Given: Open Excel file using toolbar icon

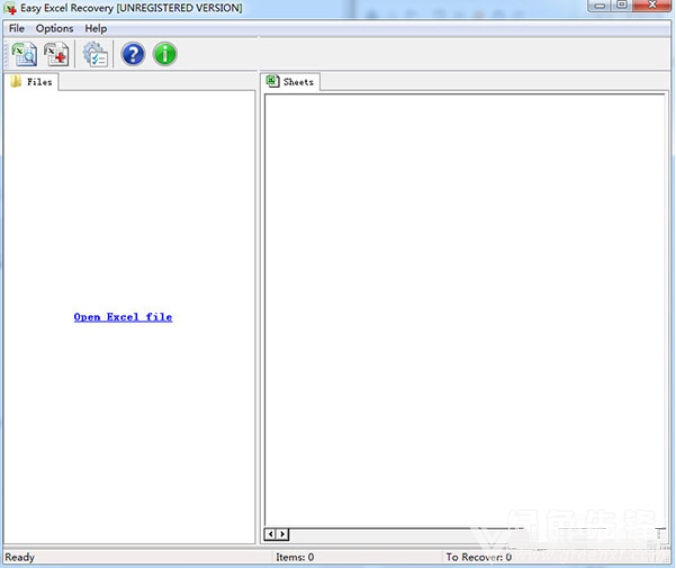Looking at the screenshot, I should (24, 54).
